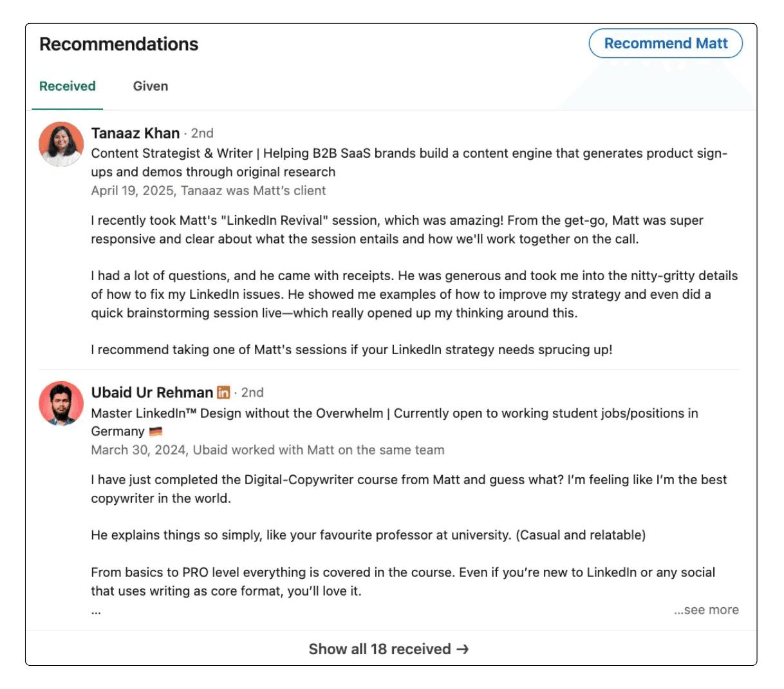Image resolution: width=784 pixels, height=689 pixels.
Task: Open Ubaid Ur Rehman's name link
Action: pyautogui.click(x=152, y=393)
